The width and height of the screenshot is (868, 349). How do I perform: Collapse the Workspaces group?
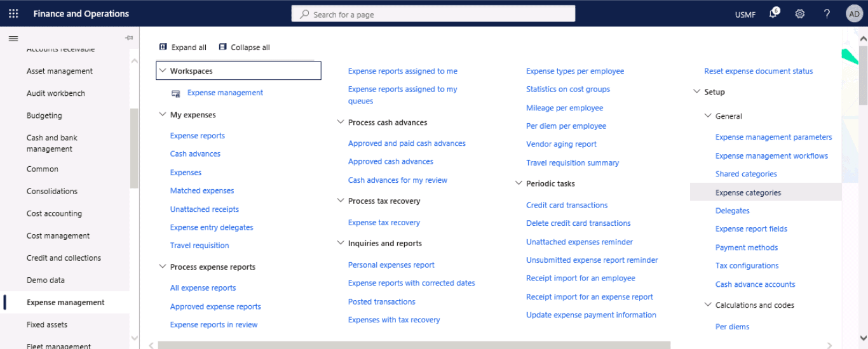(163, 71)
